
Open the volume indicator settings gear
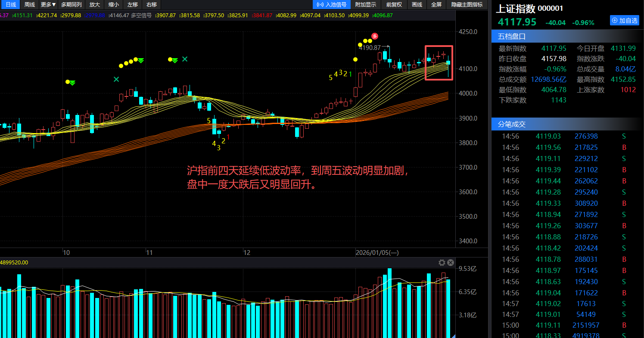click(x=442, y=263)
